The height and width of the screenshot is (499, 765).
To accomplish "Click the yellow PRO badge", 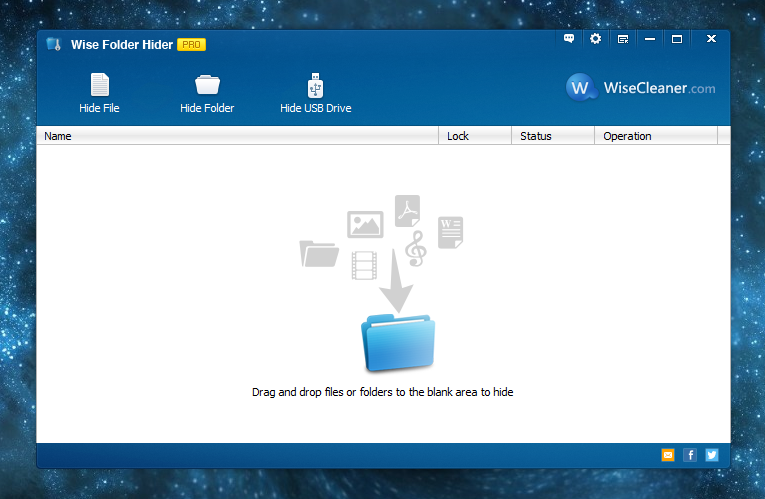I will click(x=191, y=44).
